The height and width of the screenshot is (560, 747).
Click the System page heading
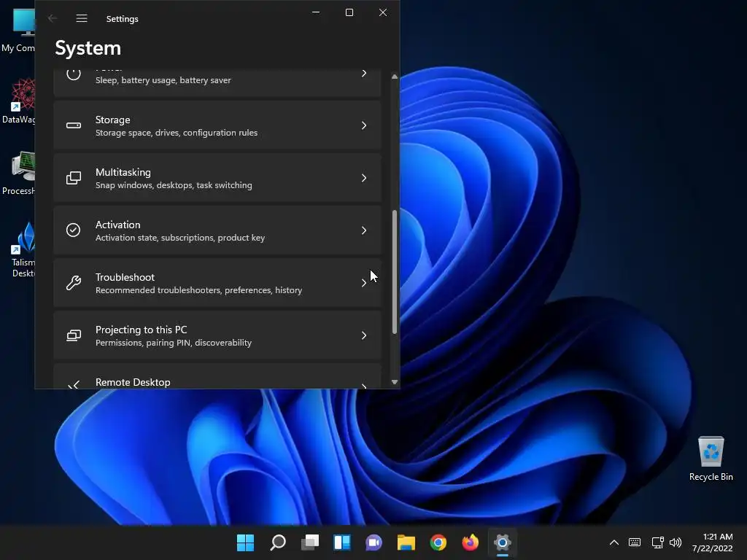coord(88,48)
